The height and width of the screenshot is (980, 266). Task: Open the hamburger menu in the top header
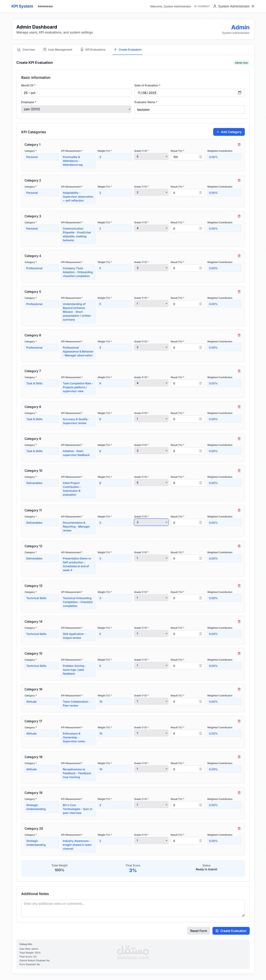pyautogui.click(x=253, y=6)
